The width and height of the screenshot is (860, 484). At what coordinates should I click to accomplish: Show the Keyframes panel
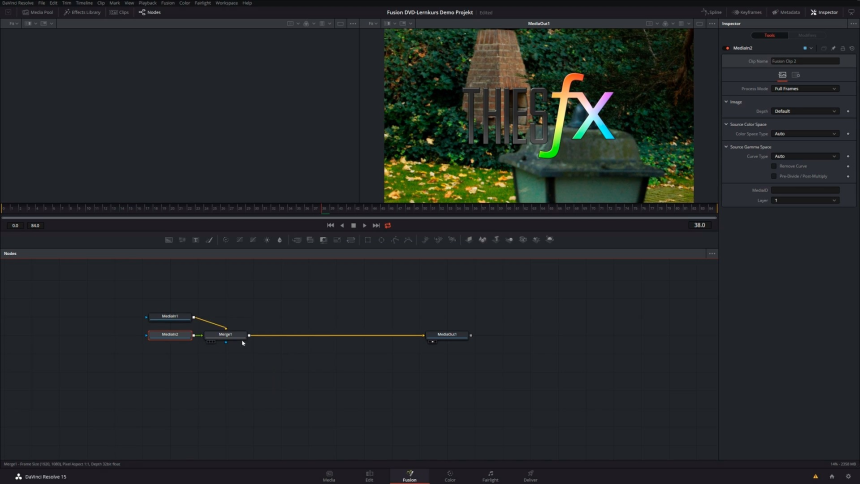pos(747,12)
